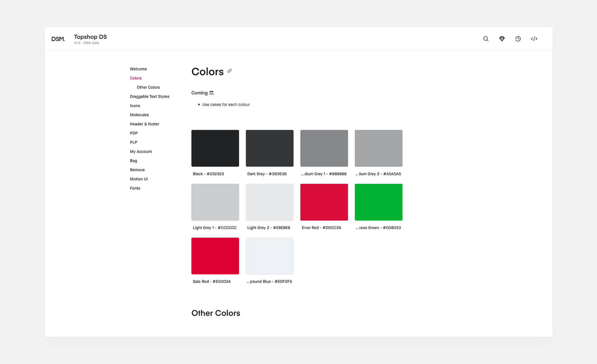Pick the Success Green #00B233 swatch

tap(378, 202)
